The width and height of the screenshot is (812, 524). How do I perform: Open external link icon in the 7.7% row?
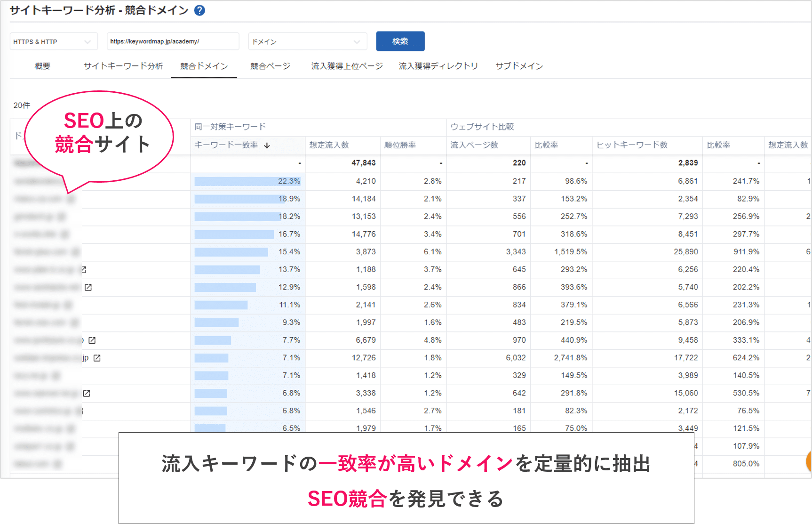click(x=93, y=340)
